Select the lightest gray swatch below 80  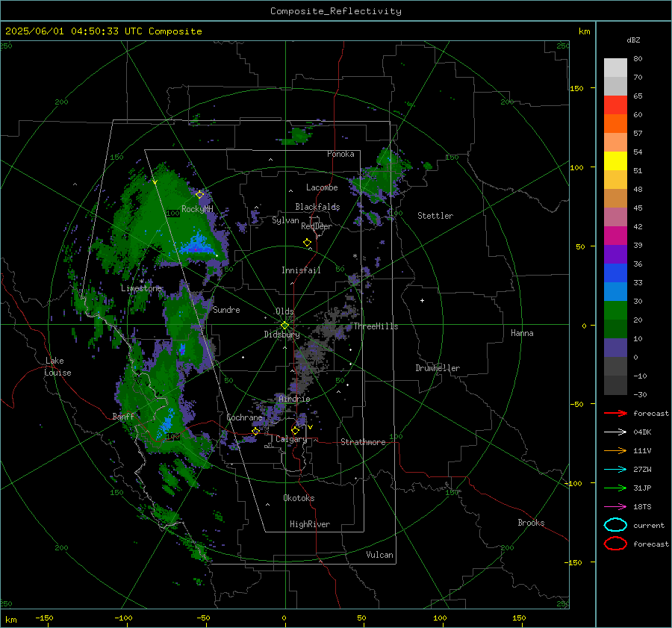point(615,67)
